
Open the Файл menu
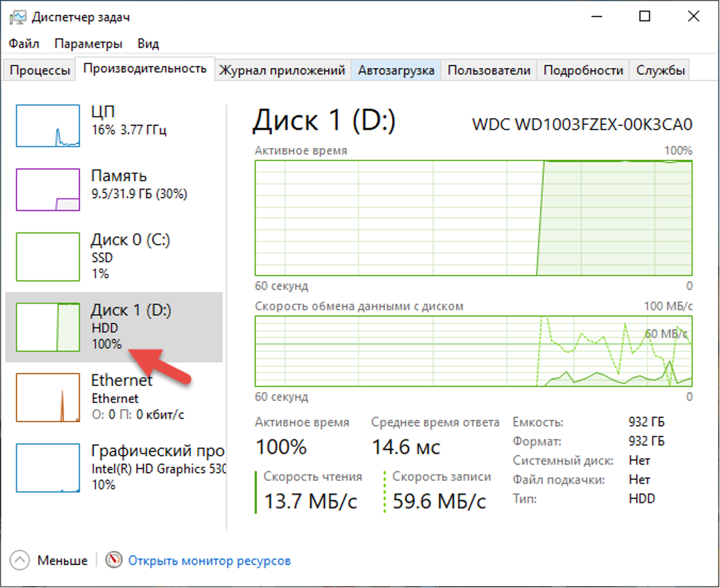(x=24, y=43)
